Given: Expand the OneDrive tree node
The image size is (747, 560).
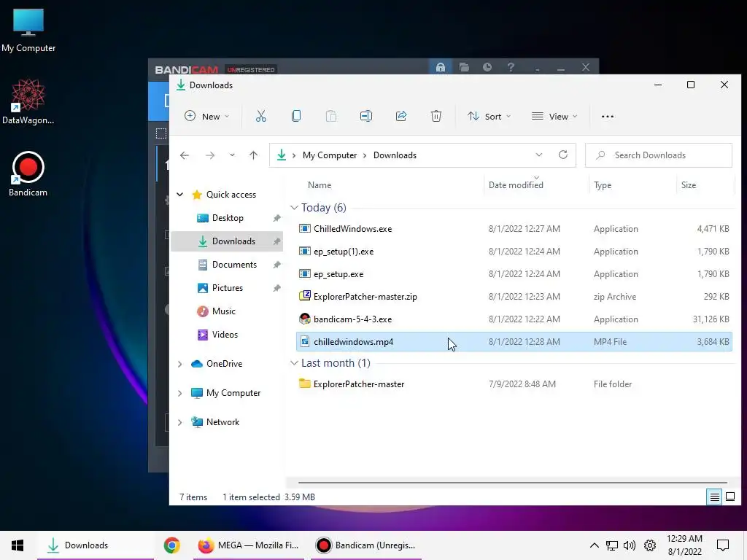Looking at the screenshot, I should pyautogui.click(x=180, y=364).
